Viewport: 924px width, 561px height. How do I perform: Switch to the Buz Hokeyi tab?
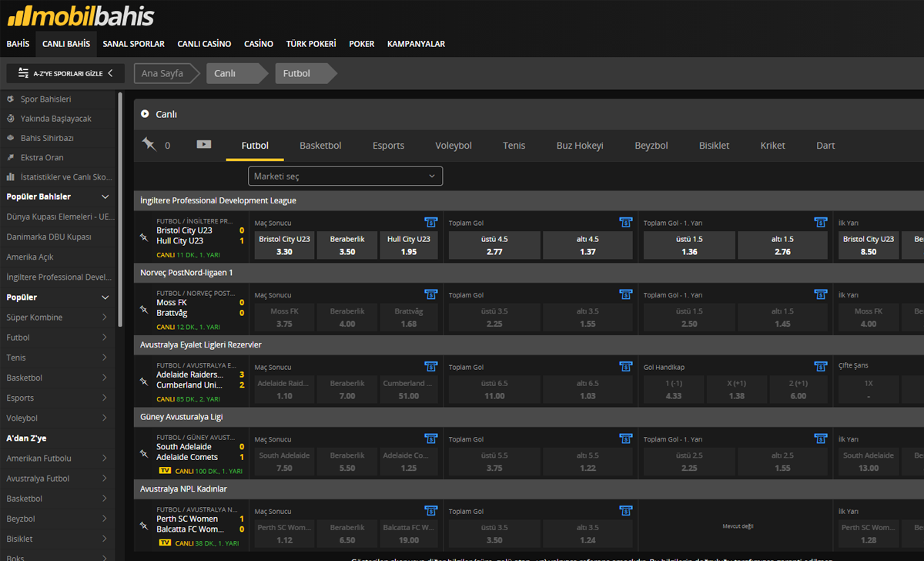(580, 145)
